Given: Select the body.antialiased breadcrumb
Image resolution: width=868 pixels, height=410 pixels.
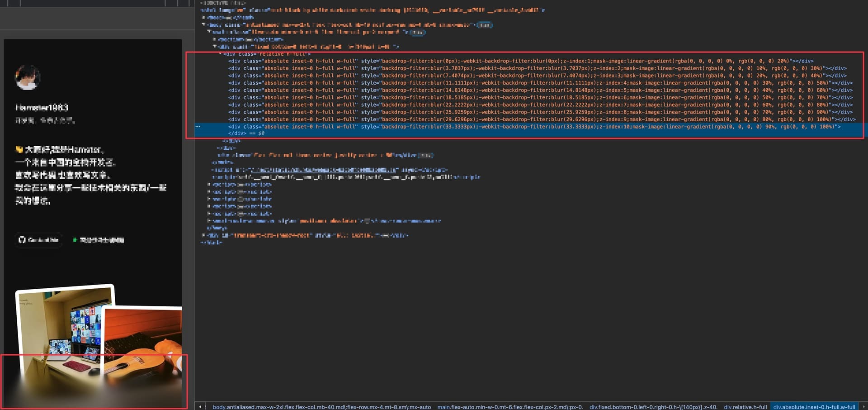Looking at the screenshot, I should pos(322,407).
